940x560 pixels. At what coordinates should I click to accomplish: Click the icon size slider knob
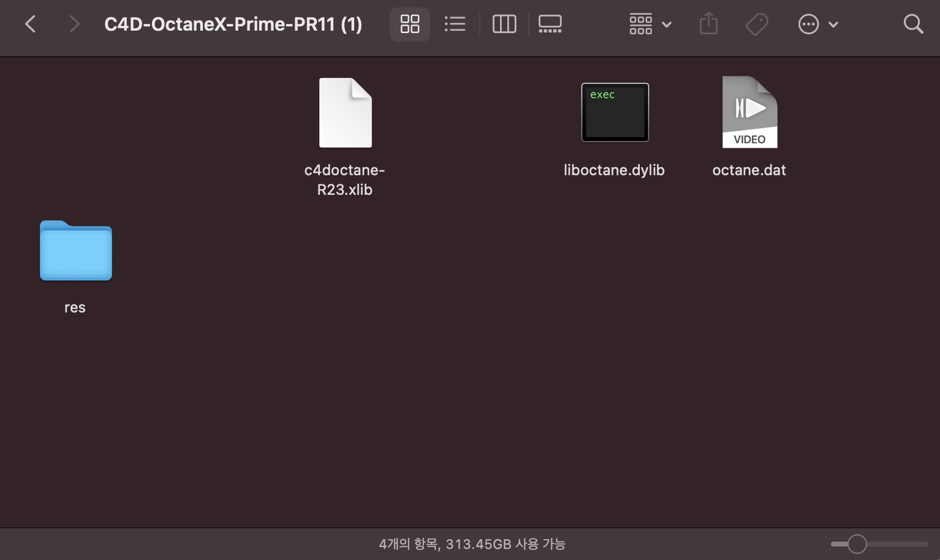coord(857,544)
